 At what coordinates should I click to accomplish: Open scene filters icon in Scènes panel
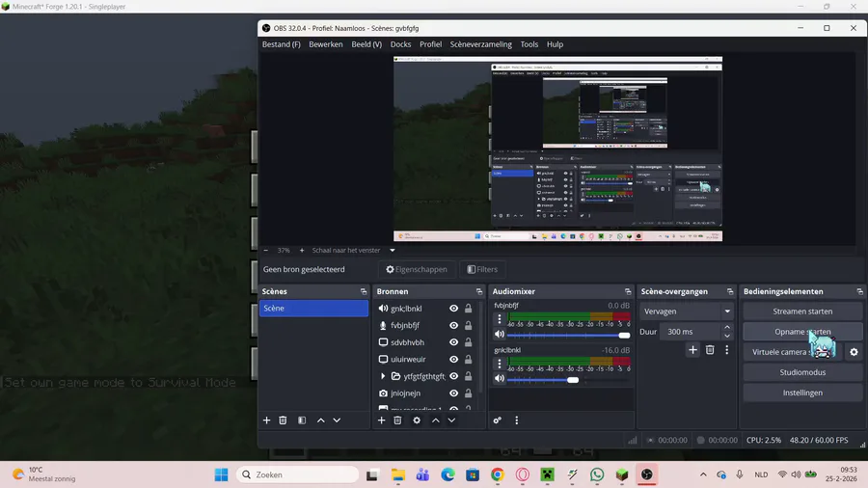(x=302, y=420)
